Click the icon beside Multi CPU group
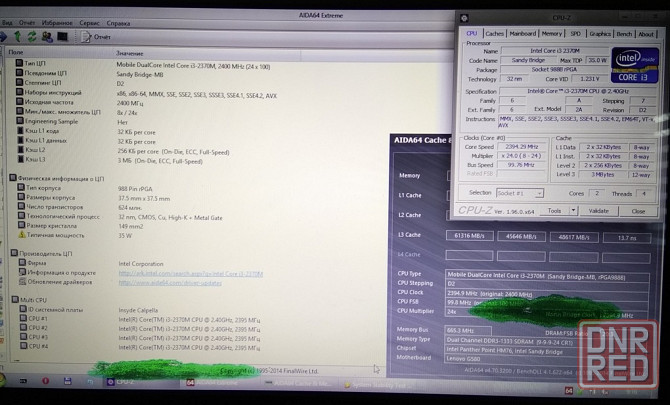 (x=15, y=299)
